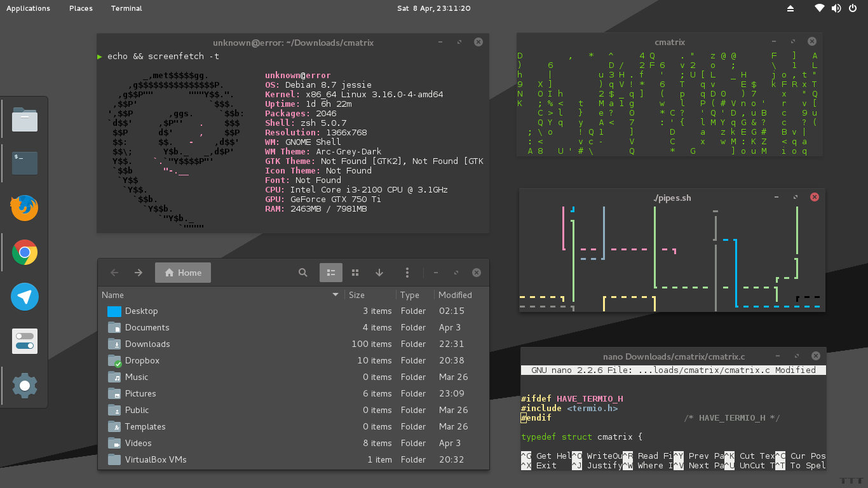Click the VirtualBox VMs row label
This screenshot has width=868, height=488.
(156, 459)
